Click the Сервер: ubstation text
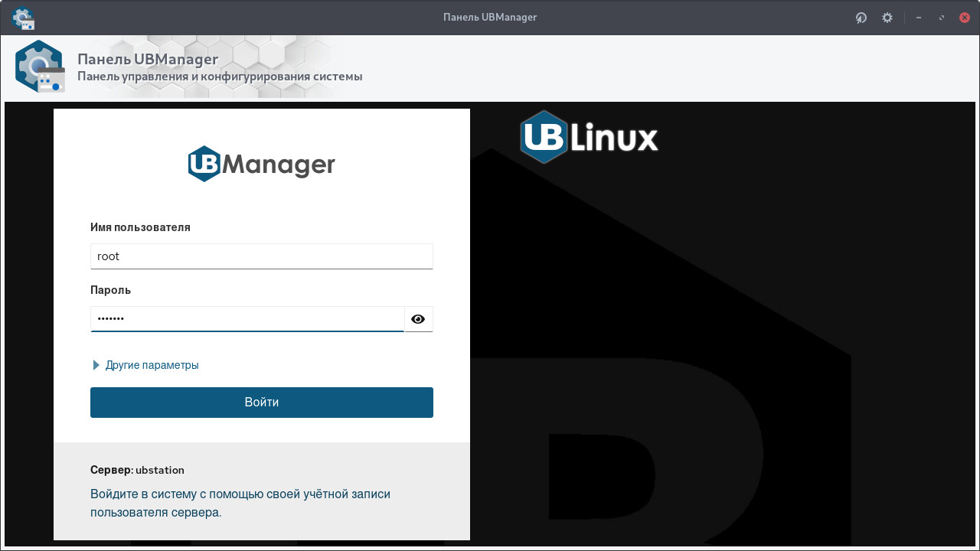 pos(137,470)
